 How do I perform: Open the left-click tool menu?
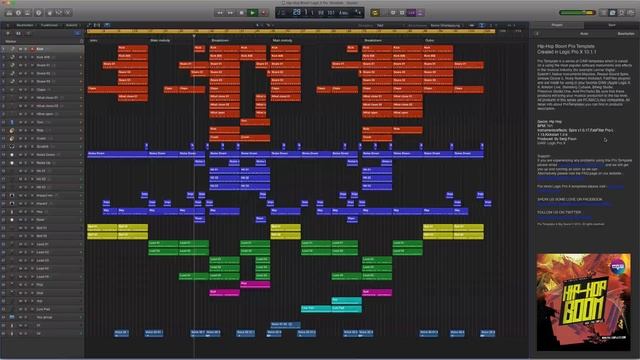pyautogui.click(x=258, y=25)
